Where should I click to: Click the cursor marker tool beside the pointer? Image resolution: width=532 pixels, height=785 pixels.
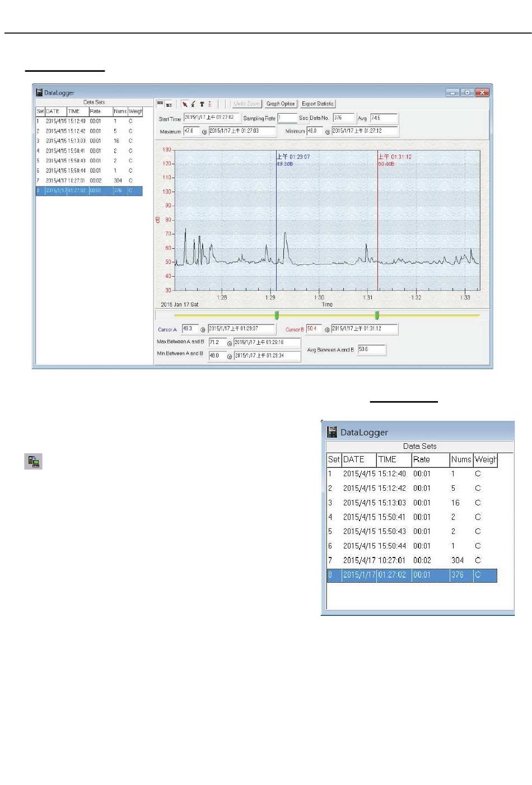(x=193, y=104)
